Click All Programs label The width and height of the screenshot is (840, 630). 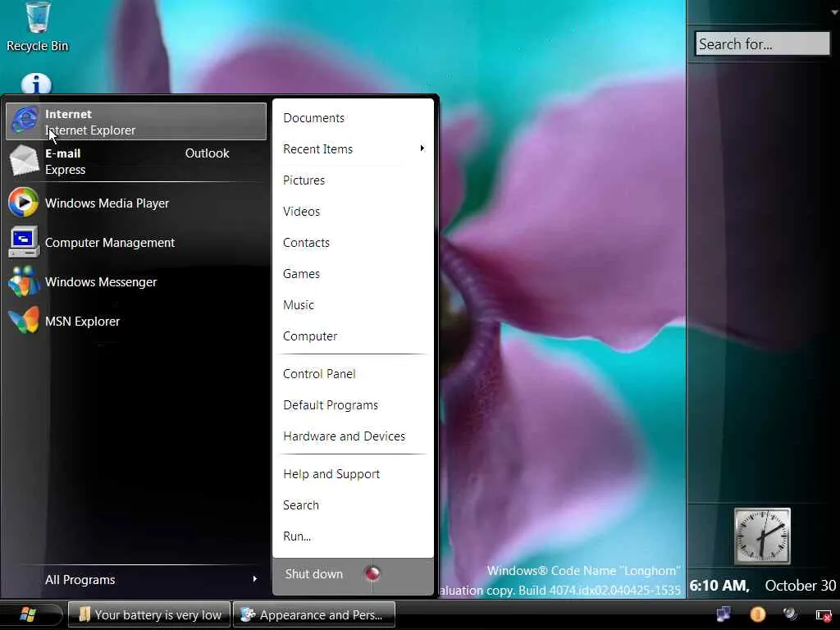80,580
